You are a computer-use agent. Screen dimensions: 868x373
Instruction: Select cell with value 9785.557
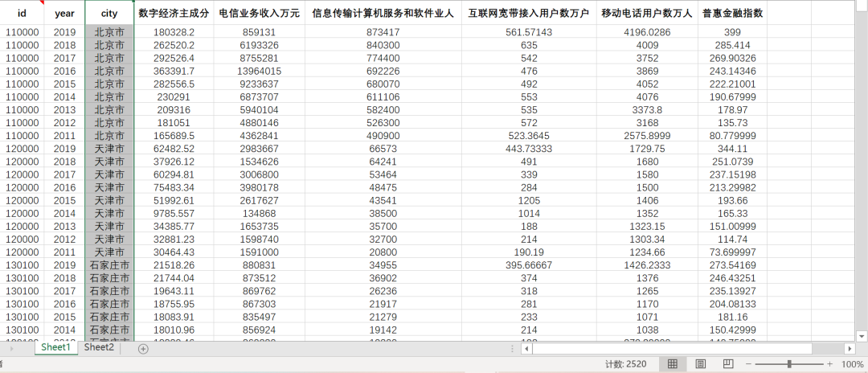[x=174, y=213]
